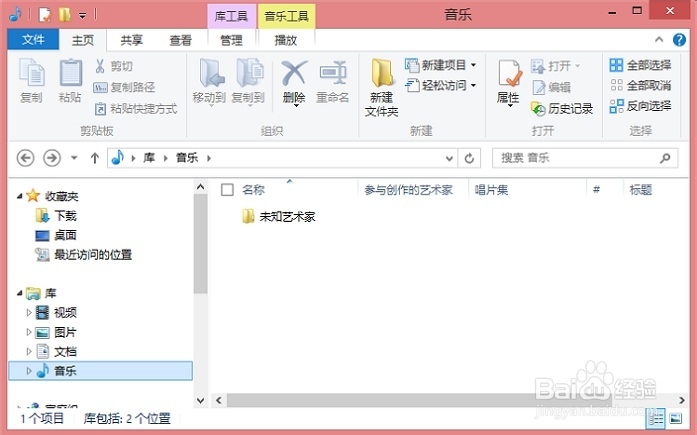Open the customize quick access toolbar arrow
The image size is (697, 435).
coord(82,16)
